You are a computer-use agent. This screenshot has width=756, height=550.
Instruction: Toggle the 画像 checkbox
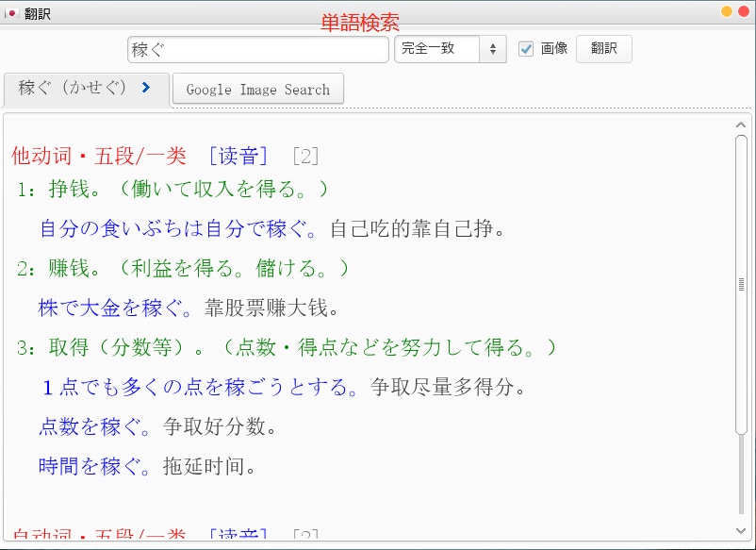click(526, 49)
